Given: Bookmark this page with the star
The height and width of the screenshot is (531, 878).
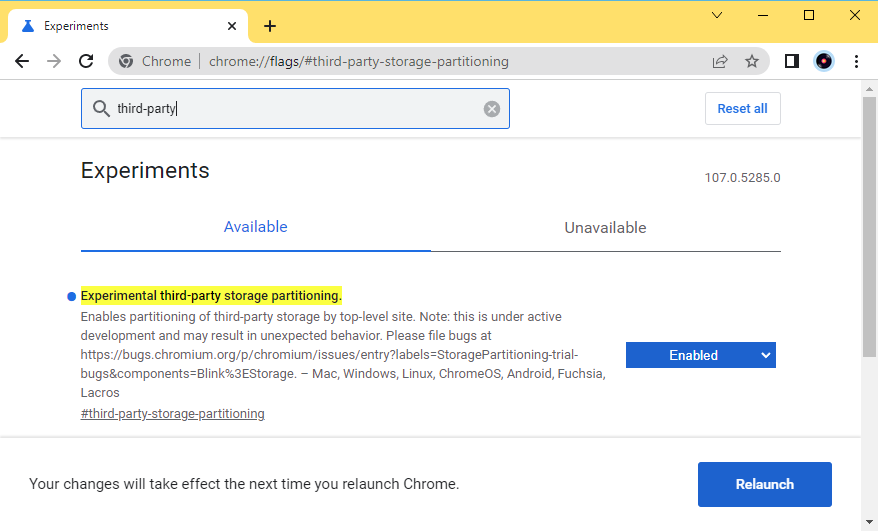Looking at the screenshot, I should click(751, 61).
